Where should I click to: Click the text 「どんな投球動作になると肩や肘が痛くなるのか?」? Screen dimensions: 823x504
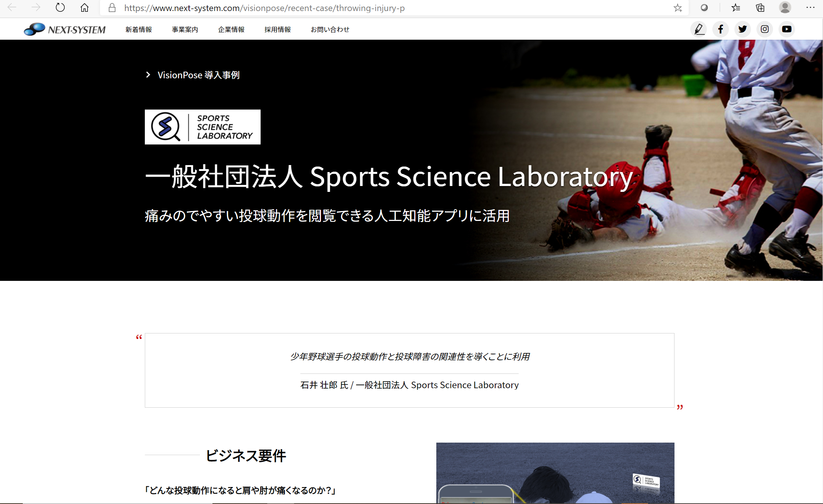point(240,490)
